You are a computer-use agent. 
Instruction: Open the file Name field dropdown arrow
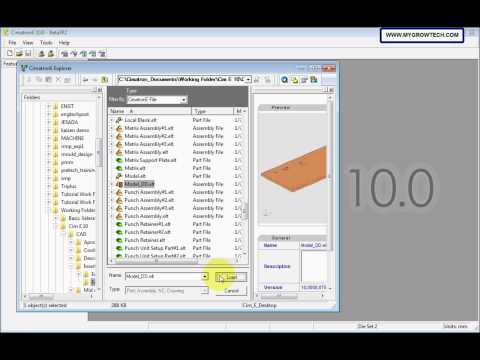(x=205, y=276)
